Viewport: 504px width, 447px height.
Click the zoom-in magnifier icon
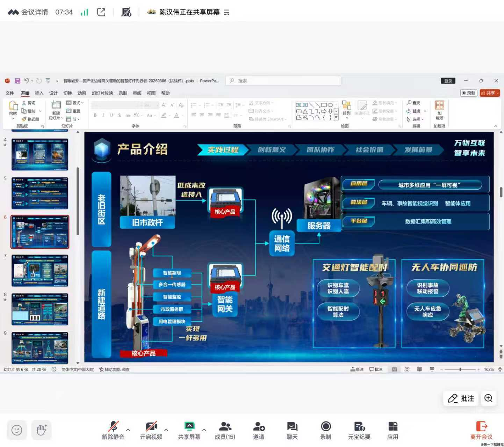pos(488,398)
